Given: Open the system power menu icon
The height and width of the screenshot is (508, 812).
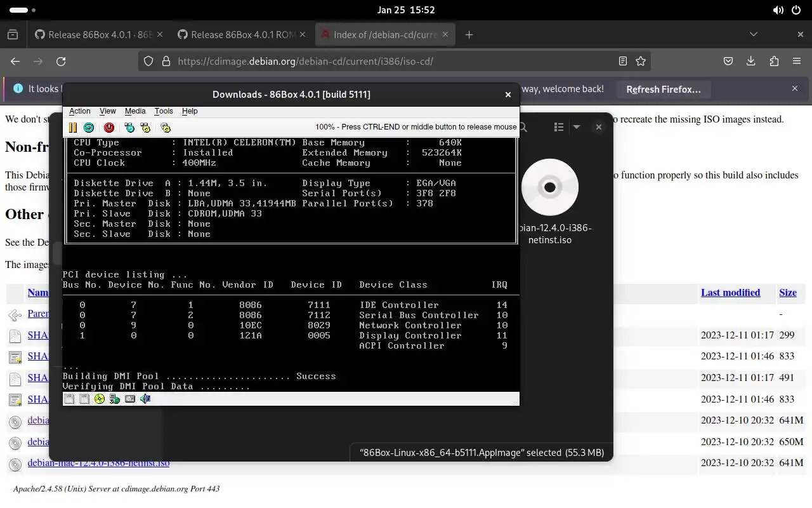Looking at the screenshot, I should pos(796,10).
